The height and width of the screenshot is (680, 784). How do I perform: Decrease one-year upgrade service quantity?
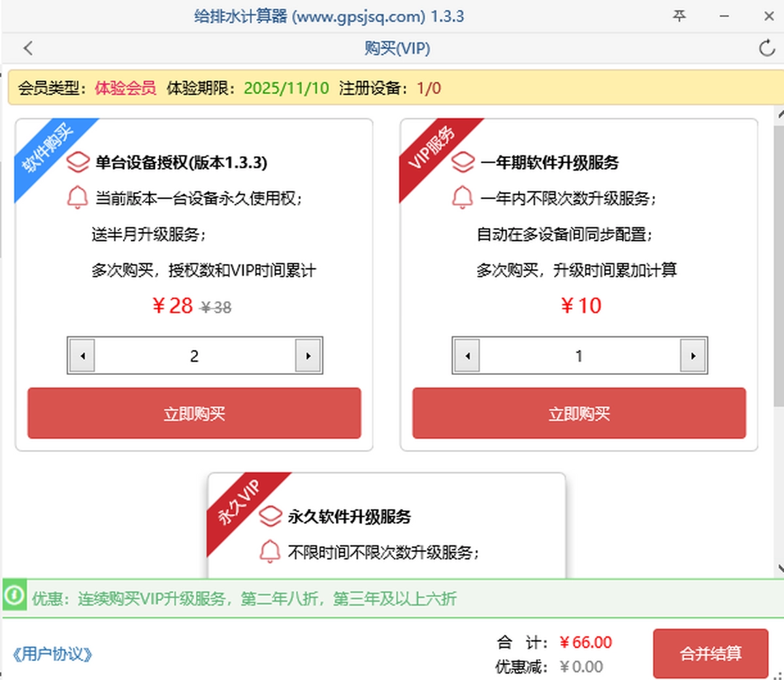467,356
